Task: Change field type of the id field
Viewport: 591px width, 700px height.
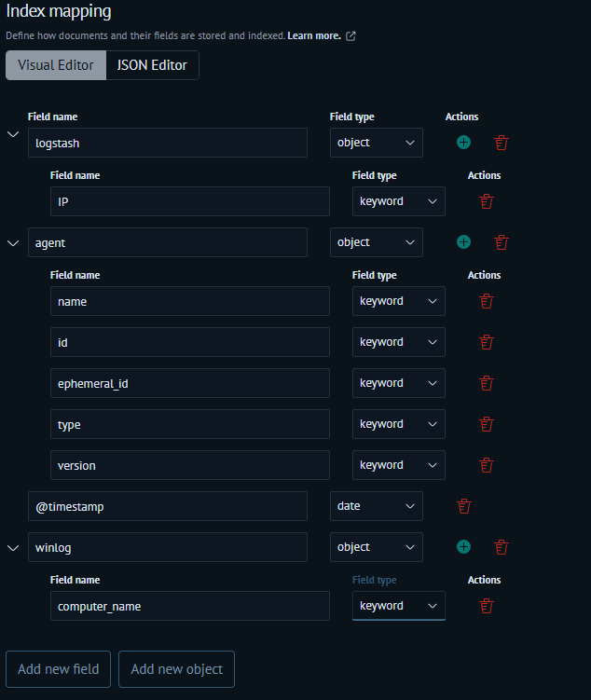Action: click(399, 342)
